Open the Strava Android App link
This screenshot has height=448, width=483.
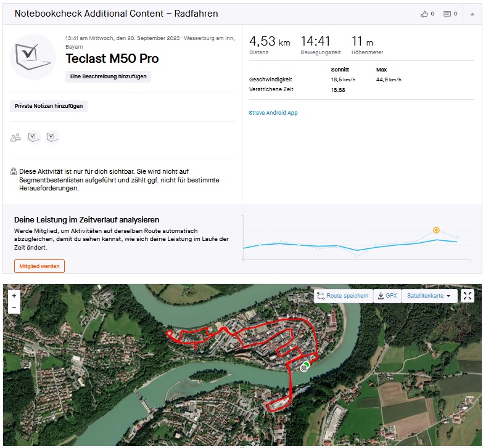273,113
